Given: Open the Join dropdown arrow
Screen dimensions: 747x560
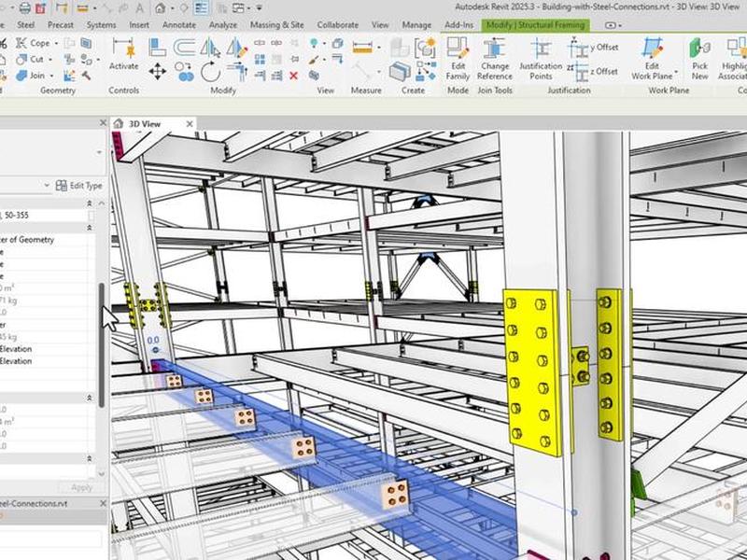Looking at the screenshot, I should click(x=51, y=76).
